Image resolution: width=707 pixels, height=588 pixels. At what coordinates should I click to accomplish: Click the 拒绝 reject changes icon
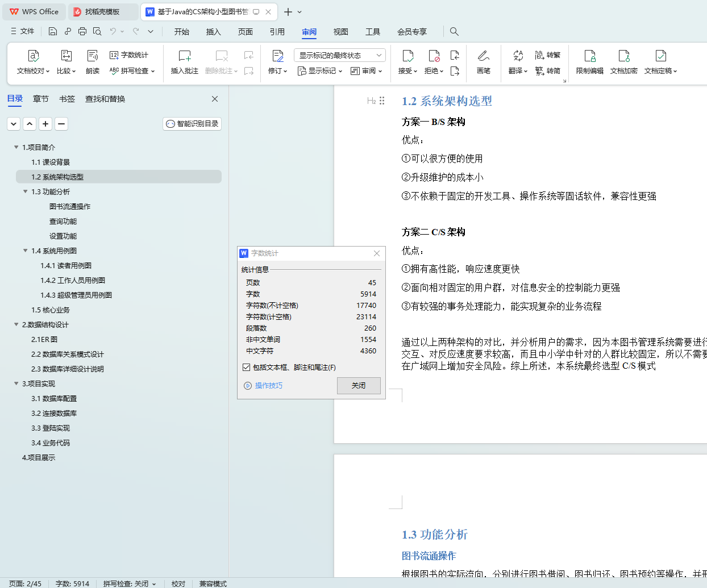pos(434,62)
